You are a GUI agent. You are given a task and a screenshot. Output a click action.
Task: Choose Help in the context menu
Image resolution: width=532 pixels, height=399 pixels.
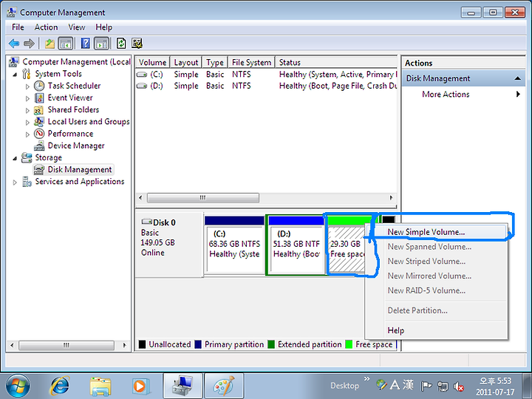395,330
